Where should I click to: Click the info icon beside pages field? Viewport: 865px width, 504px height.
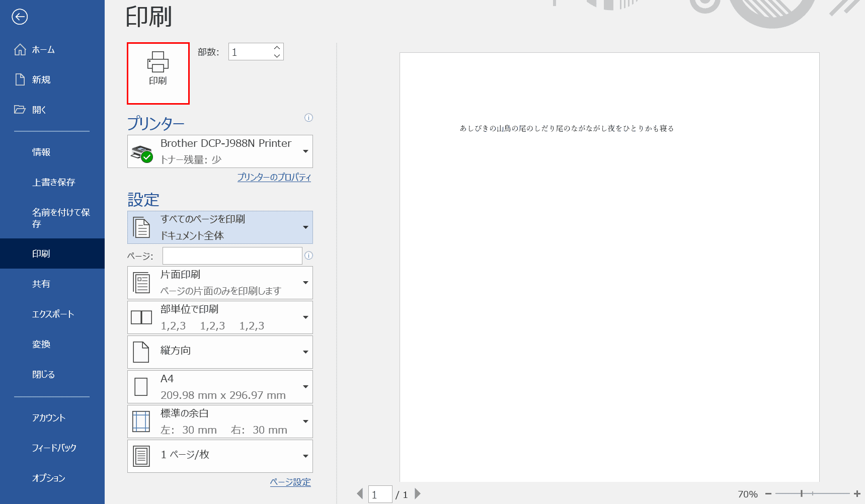pyautogui.click(x=308, y=256)
